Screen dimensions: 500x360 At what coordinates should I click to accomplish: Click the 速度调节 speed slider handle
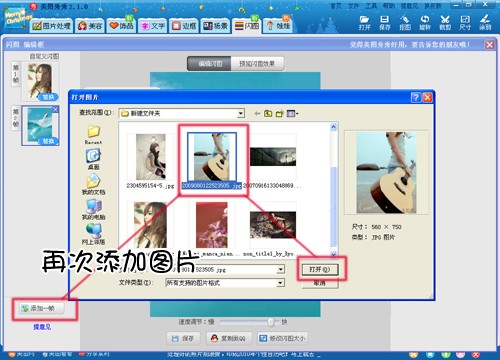point(271,322)
